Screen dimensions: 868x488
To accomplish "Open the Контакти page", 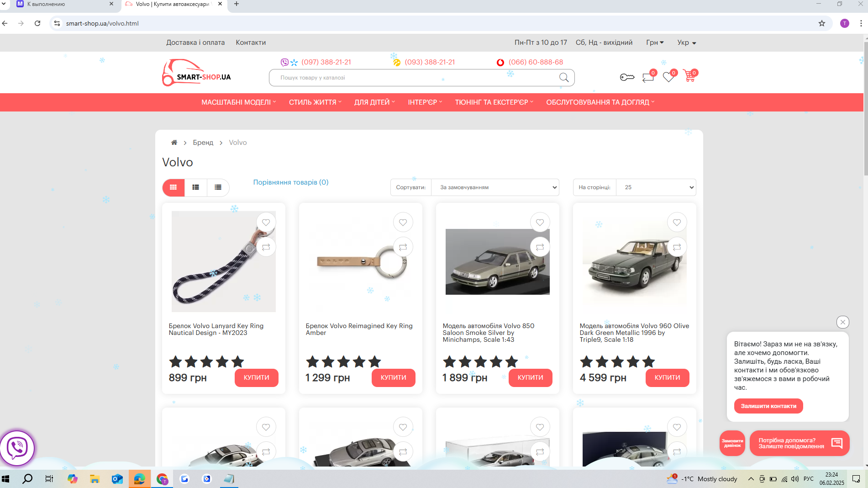I will click(251, 42).
